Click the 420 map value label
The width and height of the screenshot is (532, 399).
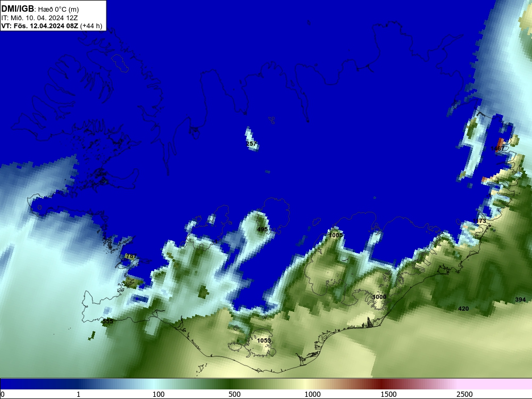tap(463, 309)
